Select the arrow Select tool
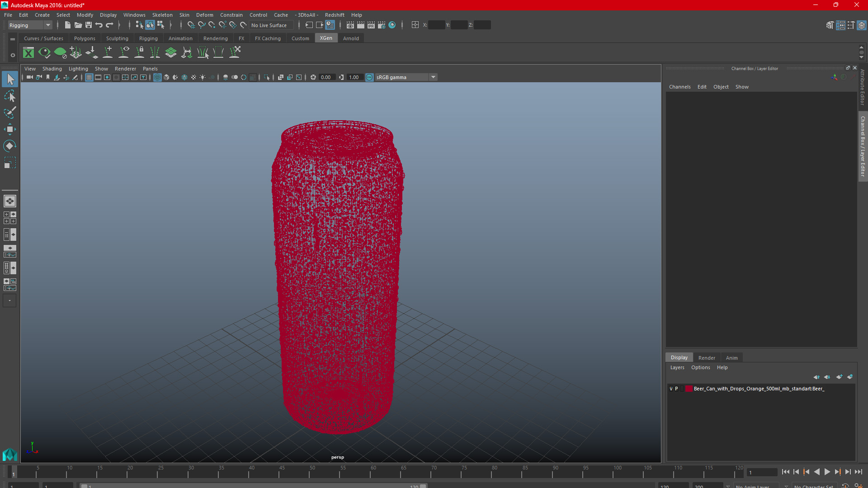The width and height of the screenshot is (868, 488). pyautogui.click(x=10, y=80)
